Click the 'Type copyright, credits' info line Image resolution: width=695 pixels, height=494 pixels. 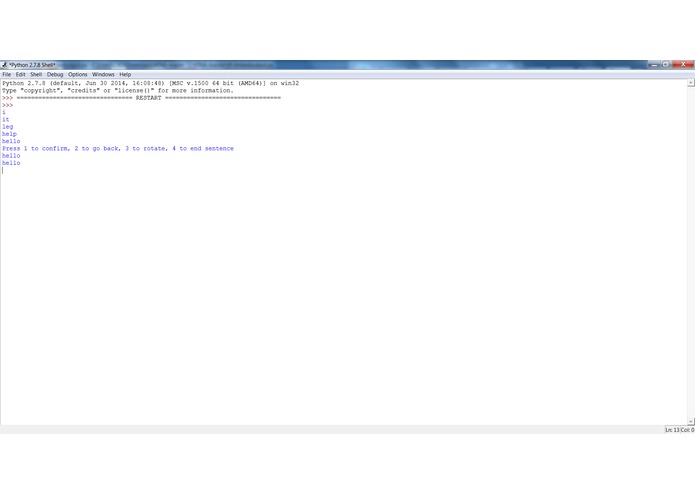[x=117, y=90]
